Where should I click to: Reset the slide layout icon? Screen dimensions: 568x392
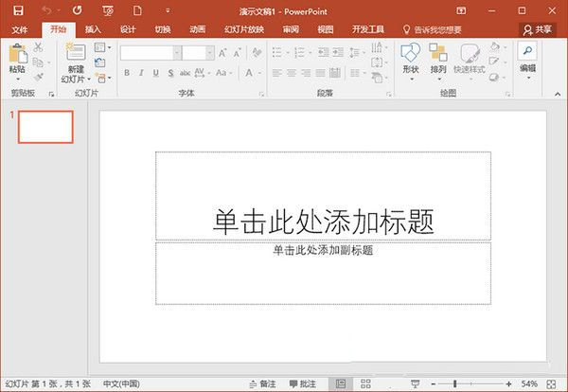pos(100,62)
